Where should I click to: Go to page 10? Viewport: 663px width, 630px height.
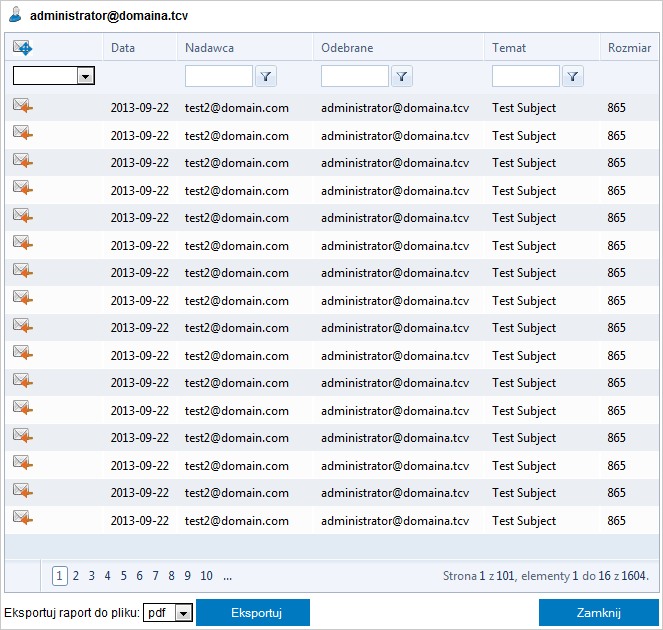206,576
